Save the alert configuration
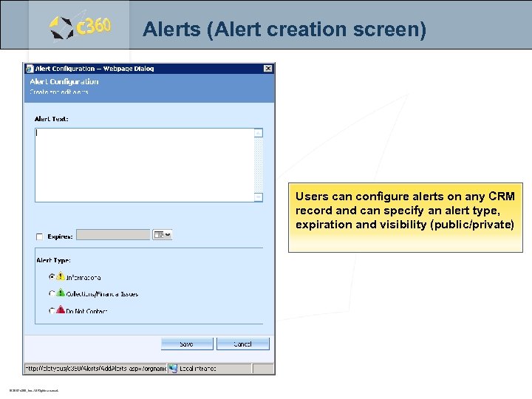532x399 pixels. pos(187,344)
